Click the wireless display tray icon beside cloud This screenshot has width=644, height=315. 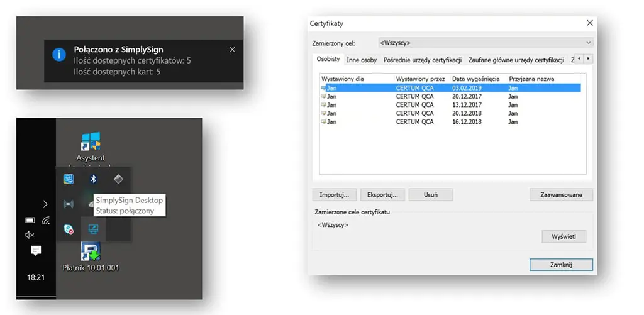69,204
